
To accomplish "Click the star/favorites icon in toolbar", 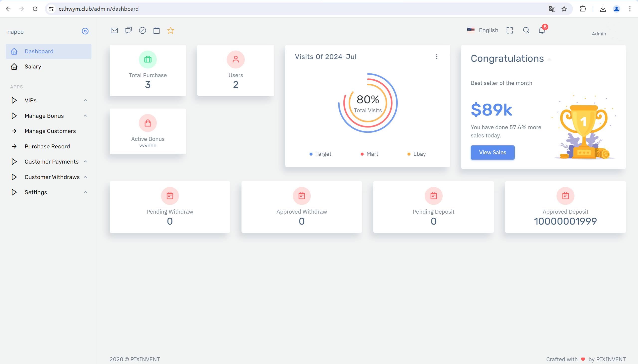I will (171, 30).
